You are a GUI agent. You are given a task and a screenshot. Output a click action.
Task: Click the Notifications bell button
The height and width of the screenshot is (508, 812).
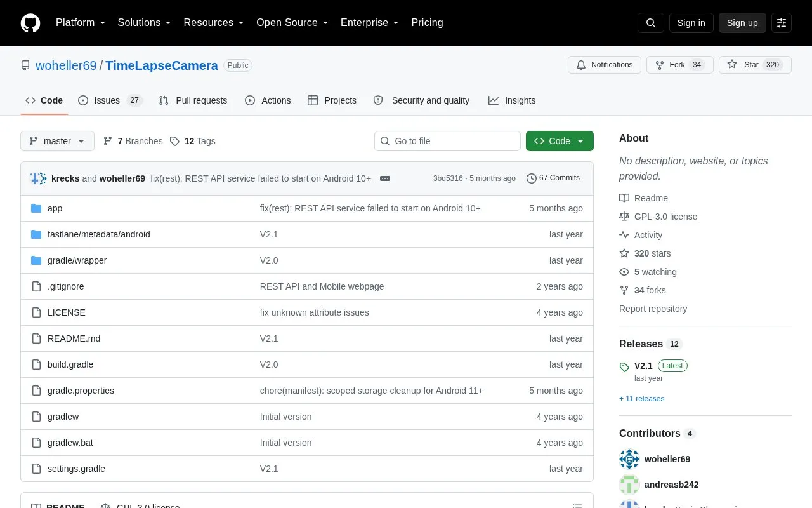(605, 65)
